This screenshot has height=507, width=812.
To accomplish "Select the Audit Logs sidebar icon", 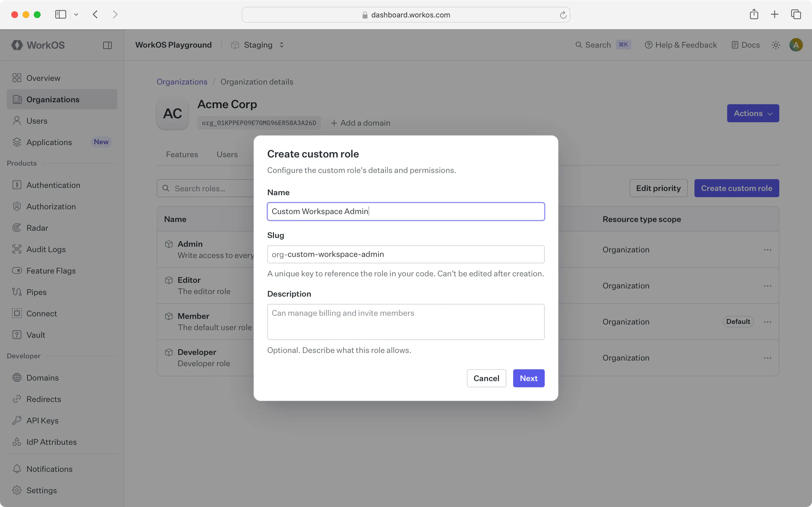I will (17, 249).
